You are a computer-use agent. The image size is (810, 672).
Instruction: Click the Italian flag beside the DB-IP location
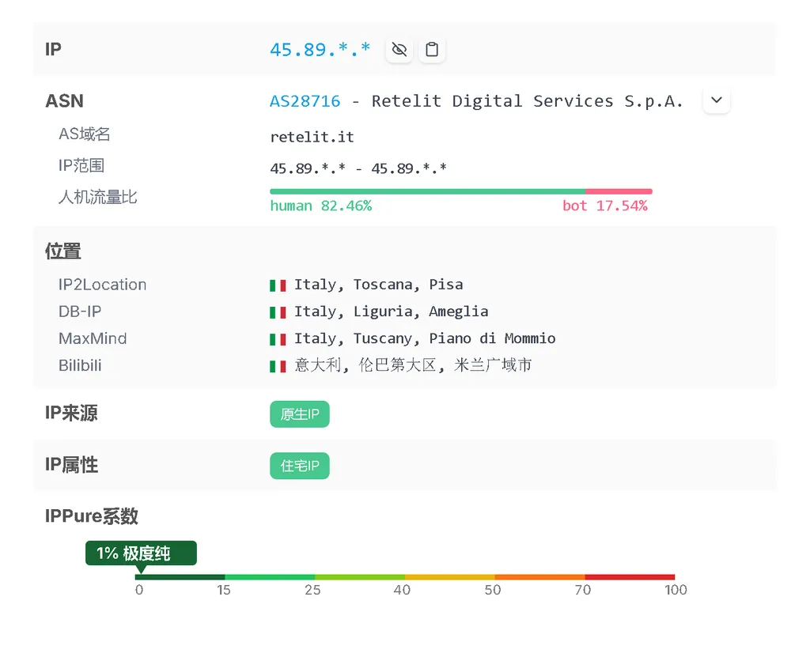(278, 311)
